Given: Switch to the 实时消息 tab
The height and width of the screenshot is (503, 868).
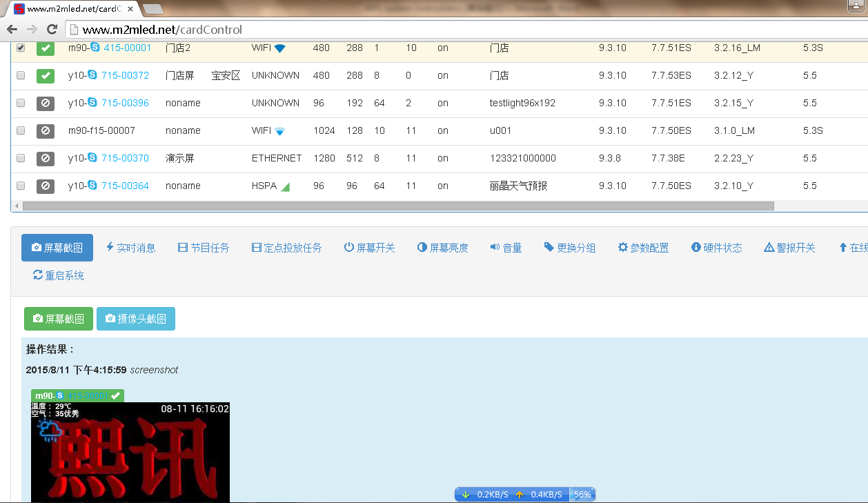Looking at the screenshot, I should coord(130,248).
